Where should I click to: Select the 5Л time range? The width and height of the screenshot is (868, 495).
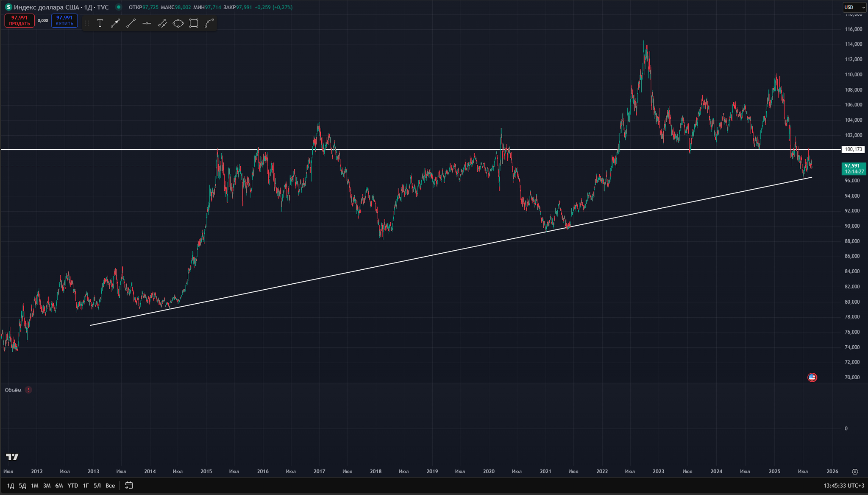pos(97,485)
